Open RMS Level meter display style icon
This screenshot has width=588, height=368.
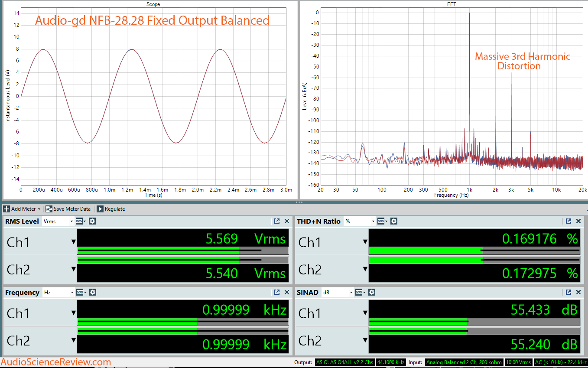[81, 221]
